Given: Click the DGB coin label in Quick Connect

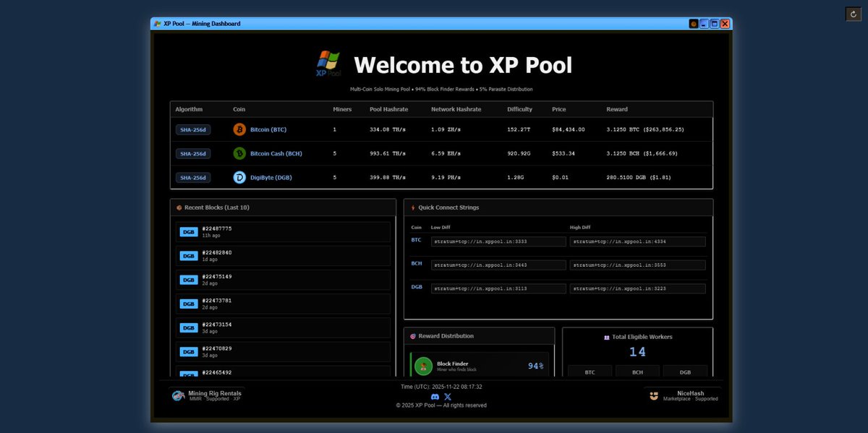Looking at the screenshot, I should click(x=417, y=287).
